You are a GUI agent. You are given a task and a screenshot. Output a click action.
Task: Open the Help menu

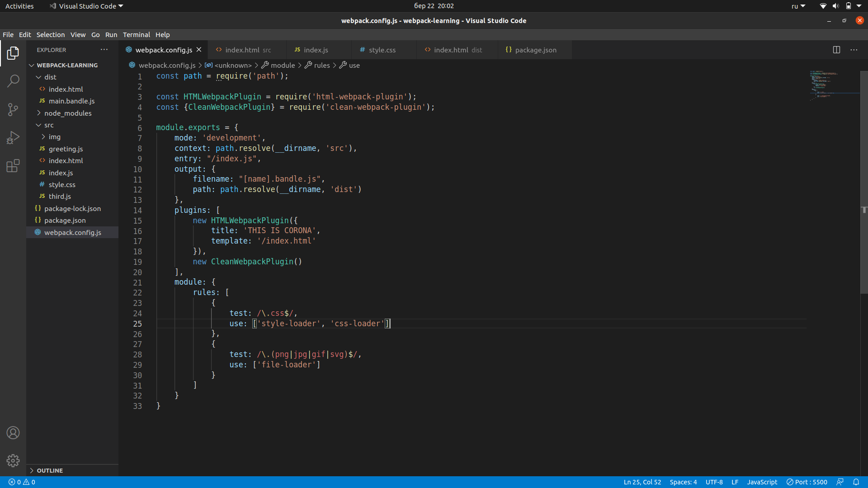[163, 35]
